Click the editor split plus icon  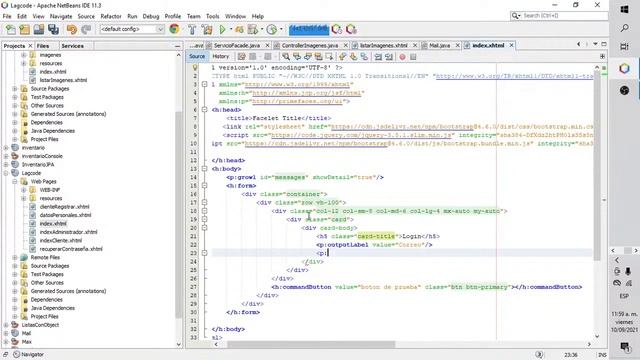click(x=602, y=56)
